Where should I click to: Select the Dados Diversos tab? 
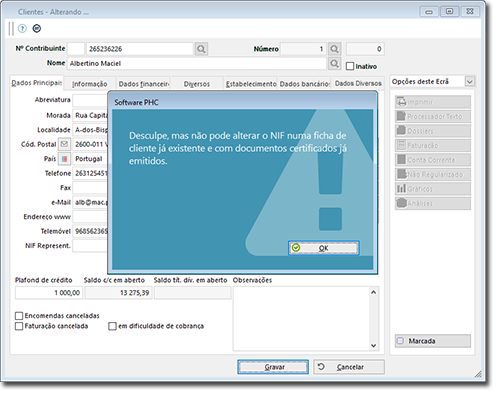click(358, 83)
